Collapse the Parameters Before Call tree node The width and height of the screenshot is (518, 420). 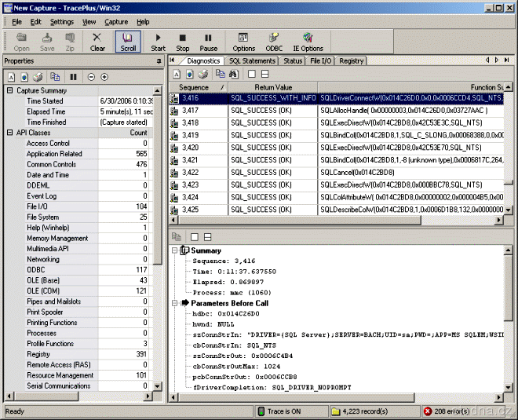(175, 302)
